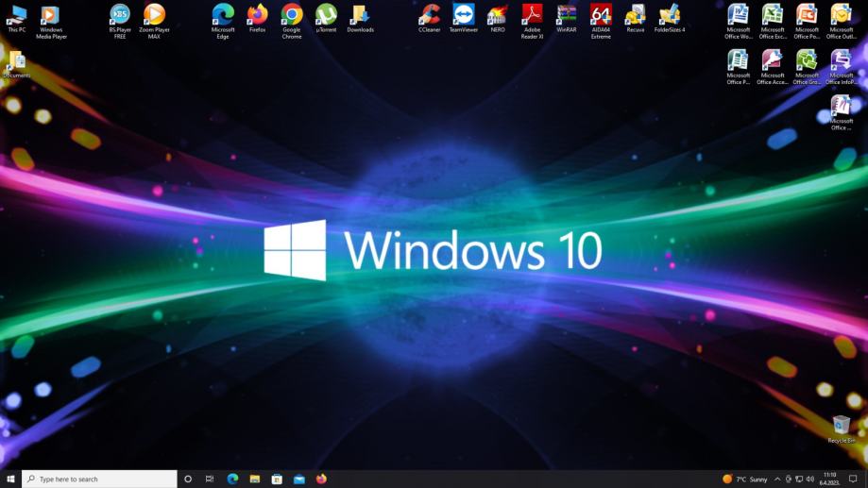This screenshot has width=868, height=488.
Task: Click the 'Type here to search' box
Action: pyautogui.click(x=99, y=480)
